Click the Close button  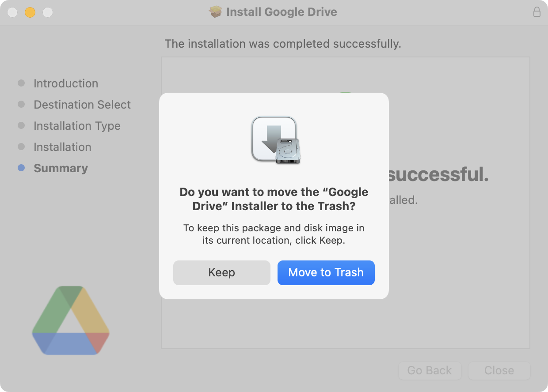click(x=499, y=370)
